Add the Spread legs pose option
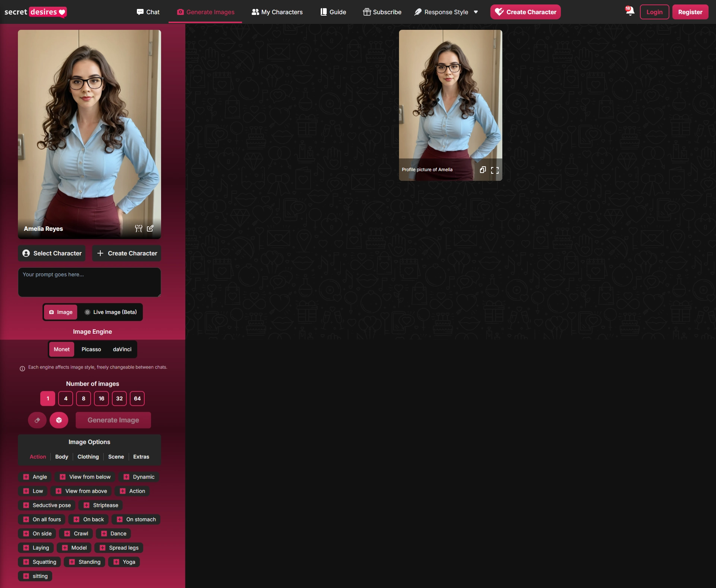 118,548
